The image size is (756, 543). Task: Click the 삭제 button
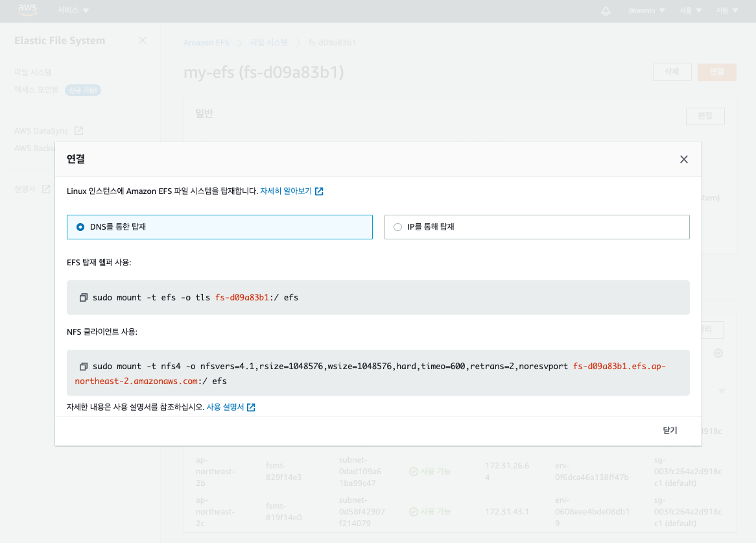pos(672,72)
